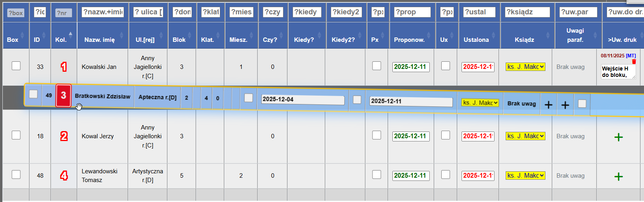Click red order number 1 for Kowalski Jan

click(64, 67)
